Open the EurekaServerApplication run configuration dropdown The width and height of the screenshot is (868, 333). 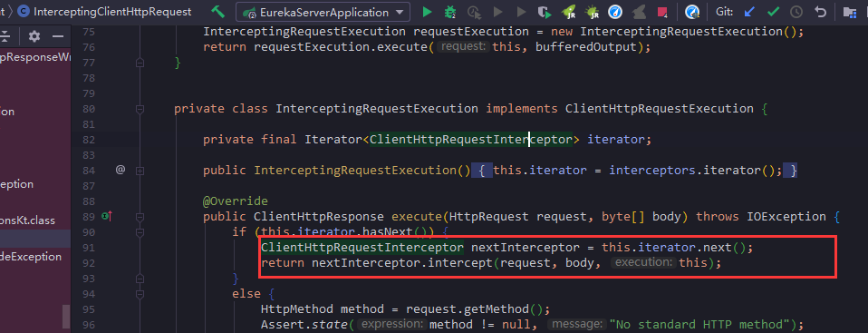(323, 12)
